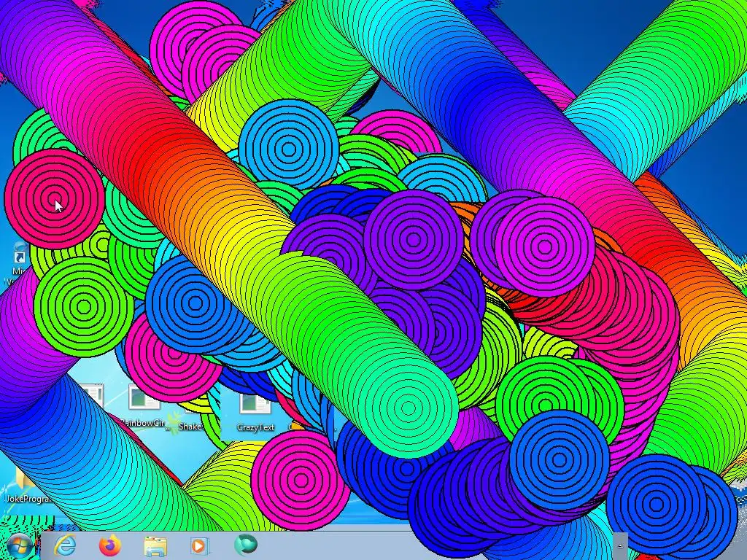The height and width of the screenshot is (560, 747).
Task: Open Firefox from the taskbar
Action: (x=110, y=545)
